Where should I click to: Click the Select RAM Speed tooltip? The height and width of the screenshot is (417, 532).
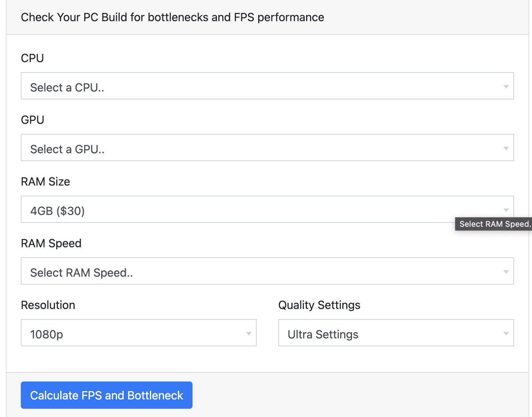pos(493,224)
